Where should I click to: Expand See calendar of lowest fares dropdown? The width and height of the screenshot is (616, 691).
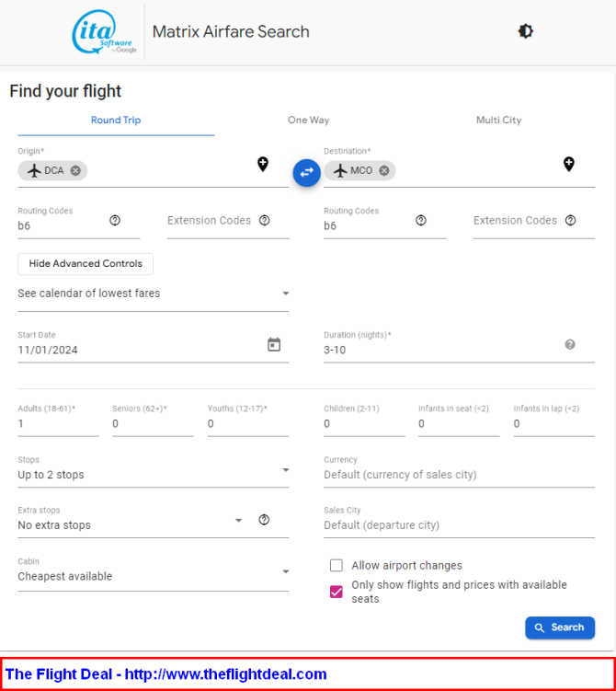(154, 294)
